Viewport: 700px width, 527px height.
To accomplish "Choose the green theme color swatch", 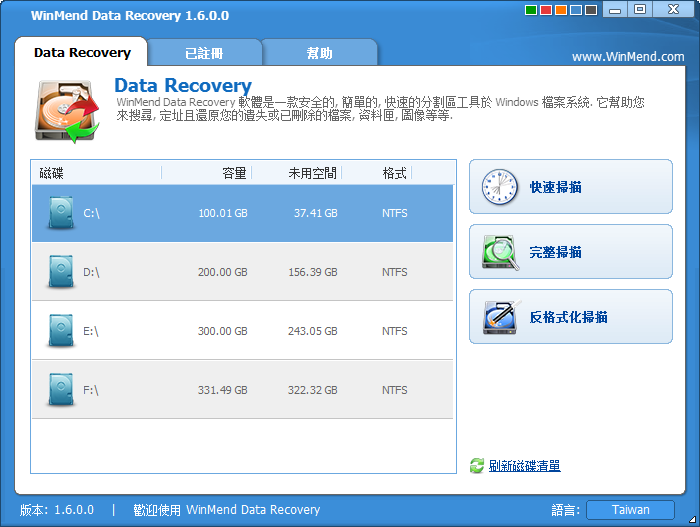I will coord(531,10).
